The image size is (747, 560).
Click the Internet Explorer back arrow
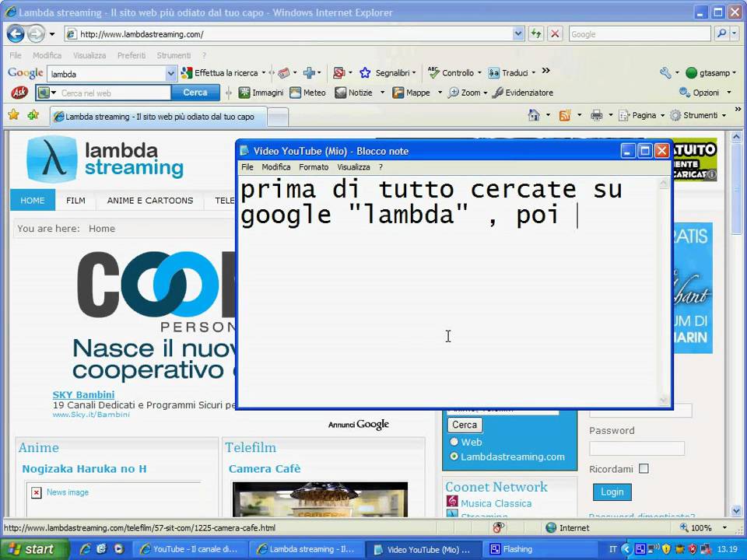click(16, 33)
